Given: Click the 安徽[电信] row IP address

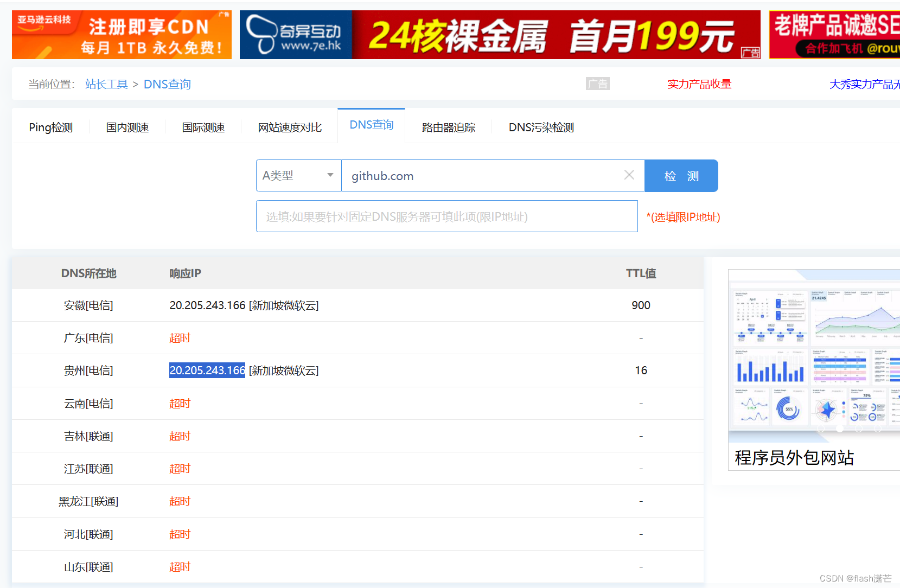Looking at the screenshot, I should pyautogui.click(x=207, y=305).
